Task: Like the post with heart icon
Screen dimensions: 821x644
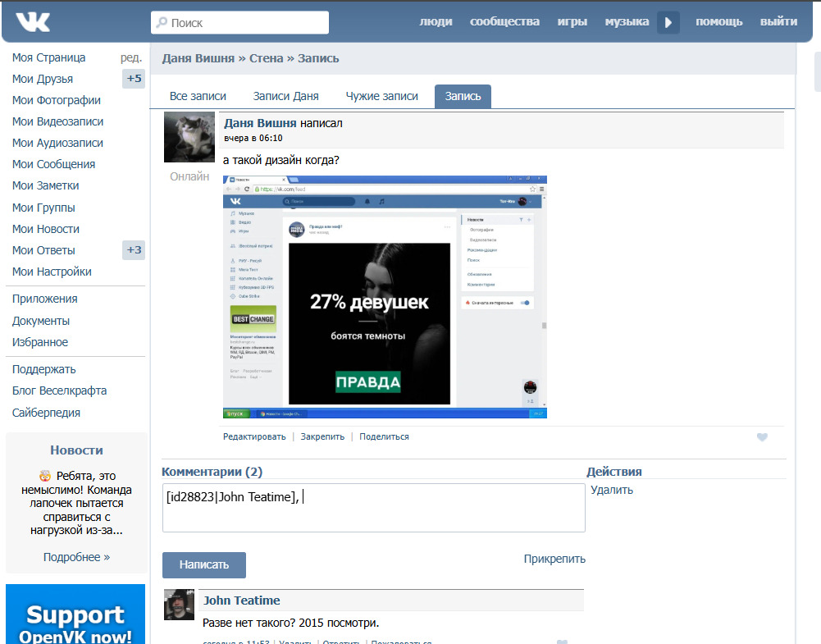Action: tap(762, 437)
